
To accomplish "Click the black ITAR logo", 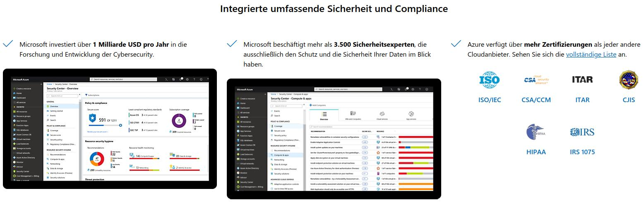I will tap(582, 79).
